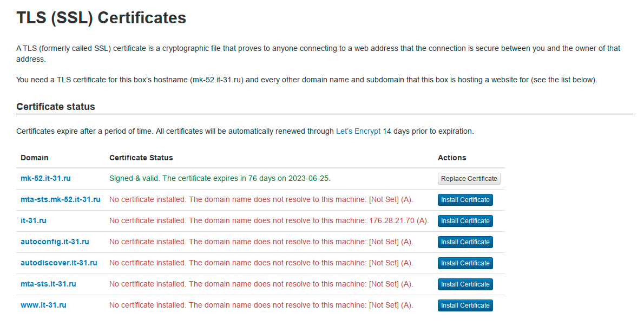Install certificate for autoconfig.it-31.ru

click(465, 242)
